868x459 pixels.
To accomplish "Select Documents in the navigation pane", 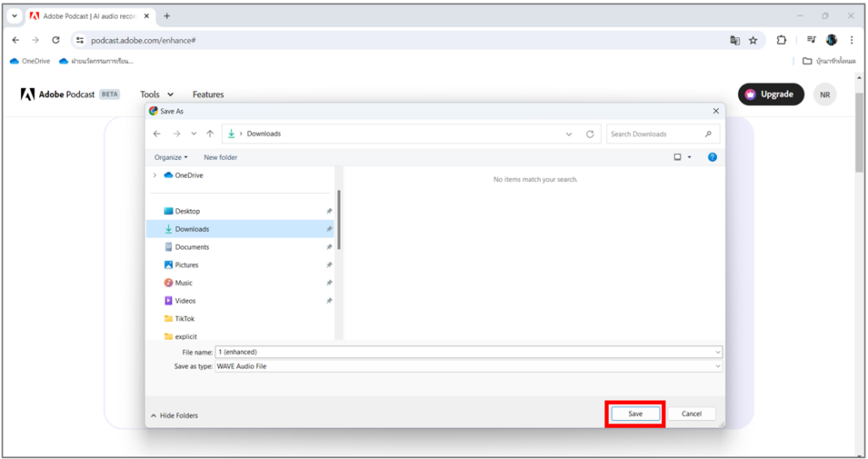I will [x=192, y=247].
